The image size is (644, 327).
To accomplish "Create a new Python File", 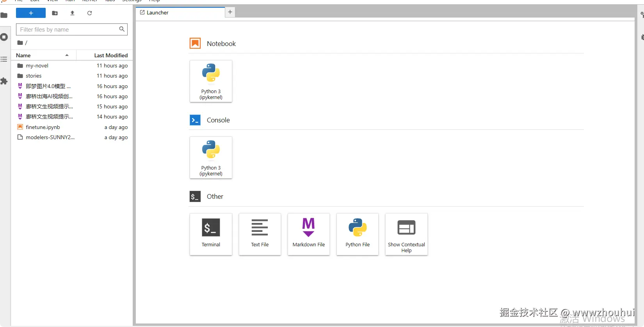I will [358, 234].
